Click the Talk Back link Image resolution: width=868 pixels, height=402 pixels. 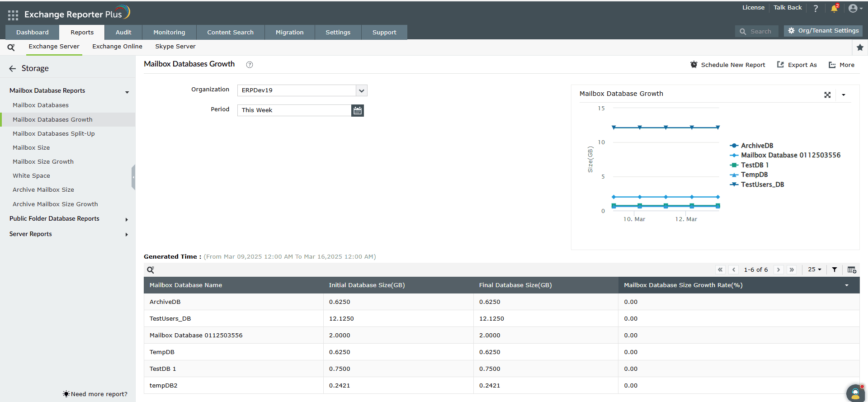click(788, 8)
